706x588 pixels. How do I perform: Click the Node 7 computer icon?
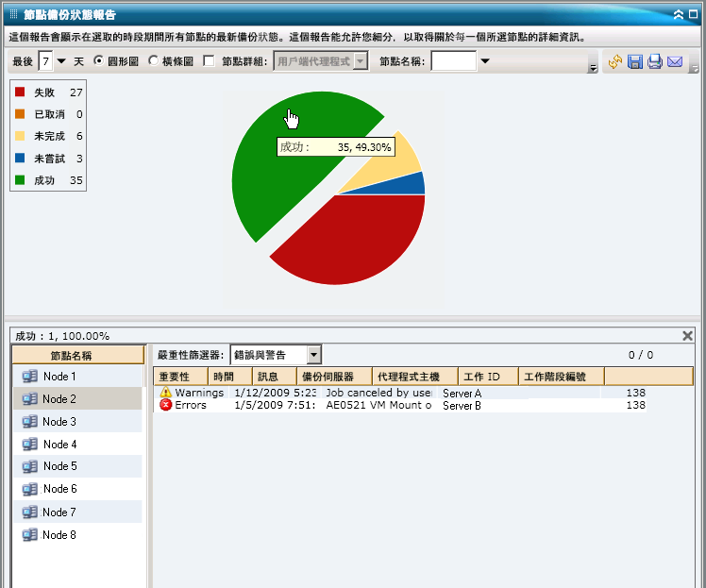tap(29, 512)
